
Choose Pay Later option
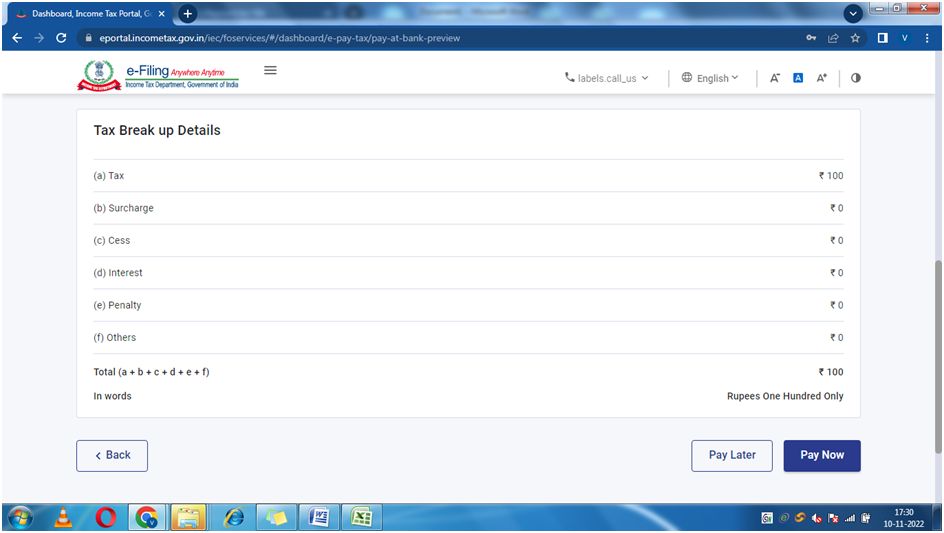(x=732, y=455)
